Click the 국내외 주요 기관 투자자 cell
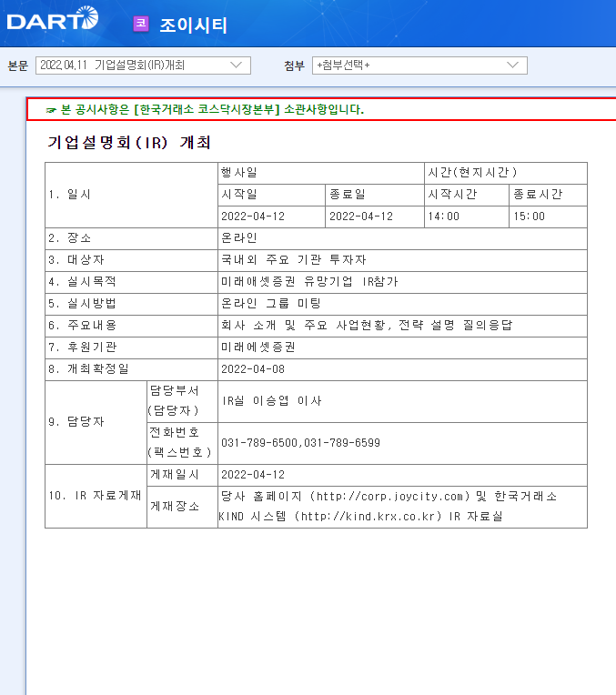Viewport: 616px width, 695px height. tap(402, 260)
